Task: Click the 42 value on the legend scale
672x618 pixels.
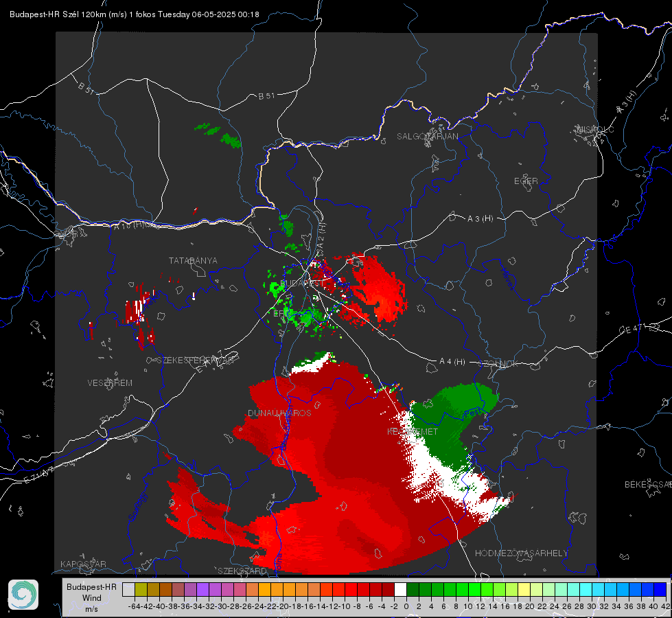Action: tap(666, 606)
